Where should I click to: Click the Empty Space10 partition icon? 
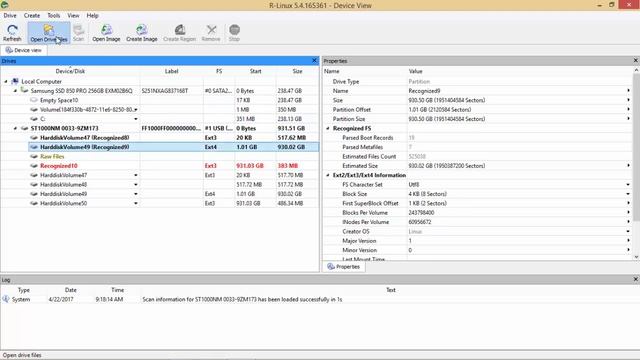click(34, 100)
